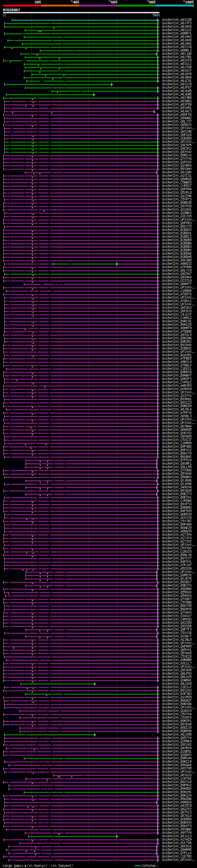Click label UniRef100_Q9C9V5

tap(177, 145)
